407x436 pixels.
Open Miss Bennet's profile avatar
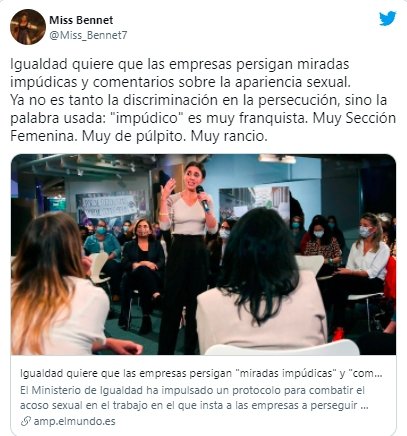(x=28, y=27)
